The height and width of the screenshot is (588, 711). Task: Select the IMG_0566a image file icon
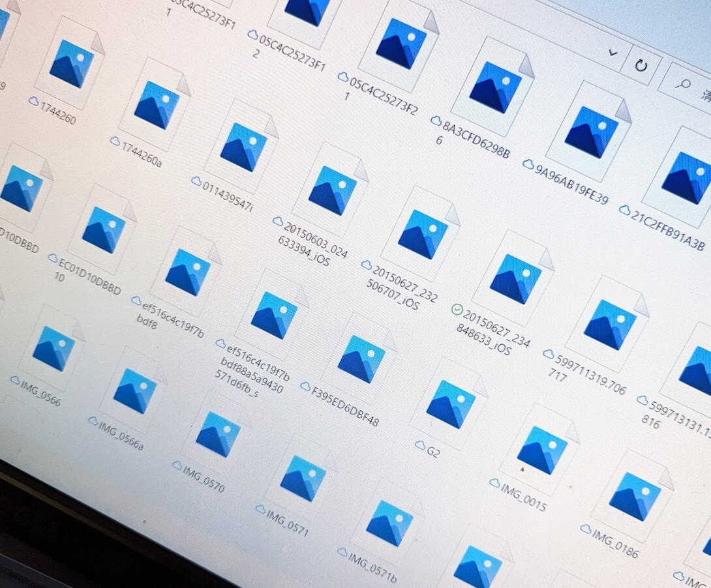(x=134, y=391)
